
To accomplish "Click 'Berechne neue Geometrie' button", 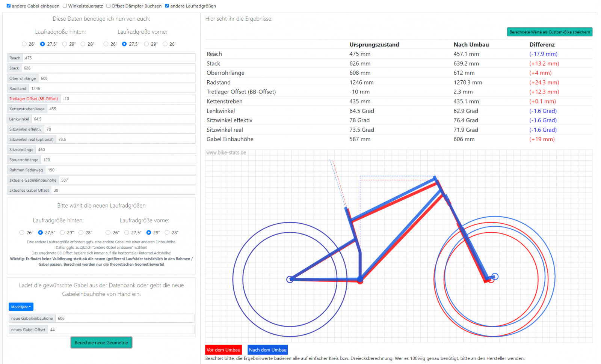I will 101,343.
